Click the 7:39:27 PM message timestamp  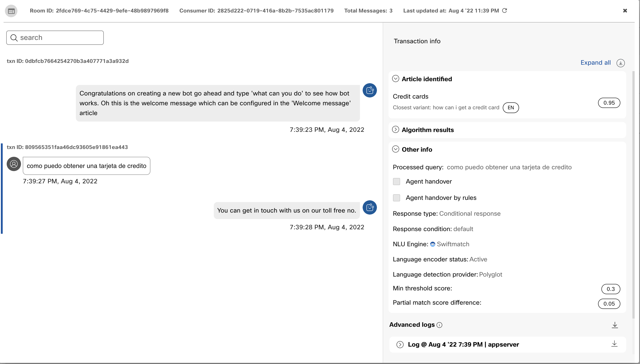pyautogui.click(x=60, y=181)
